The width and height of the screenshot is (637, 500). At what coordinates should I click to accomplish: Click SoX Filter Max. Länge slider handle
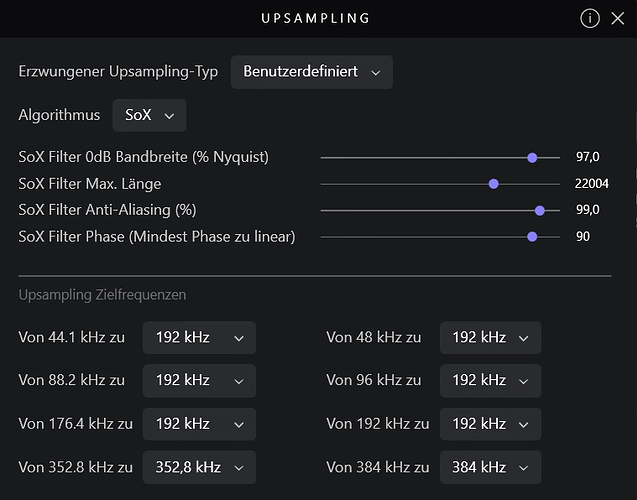493,183
